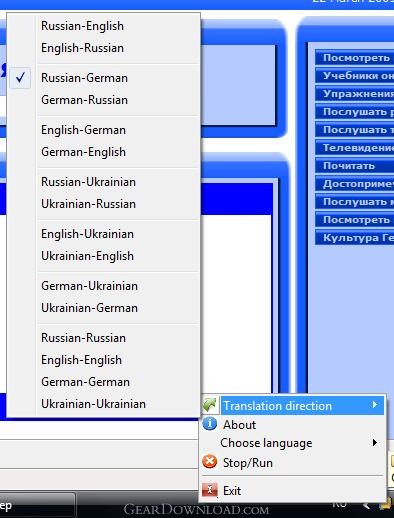Click the Почитать button
Viewport: 394px width, 518px height.
pyautogui.click(x=355, y=166)
